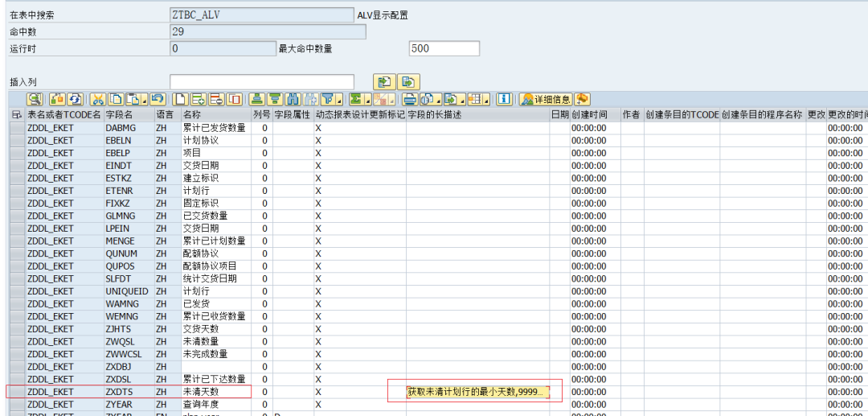This screenshot has width=868, height=416.
Task: Select the row selector for the MENGE row
Action: 18,241
